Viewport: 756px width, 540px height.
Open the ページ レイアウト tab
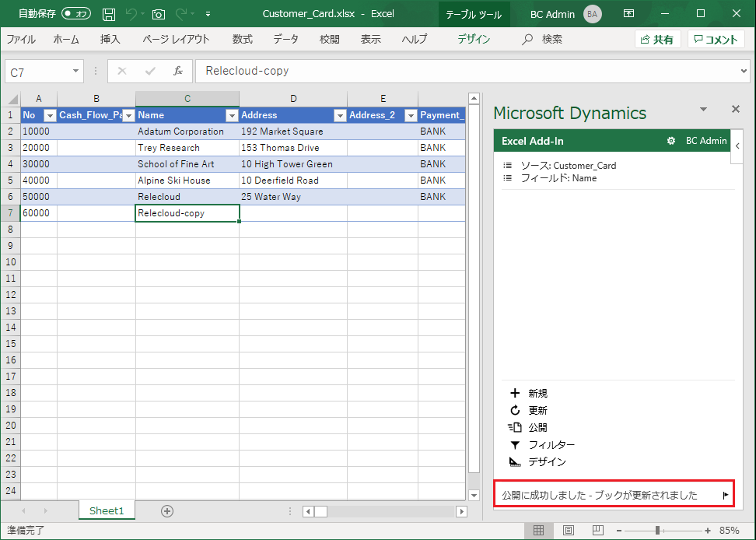(176, 40)
